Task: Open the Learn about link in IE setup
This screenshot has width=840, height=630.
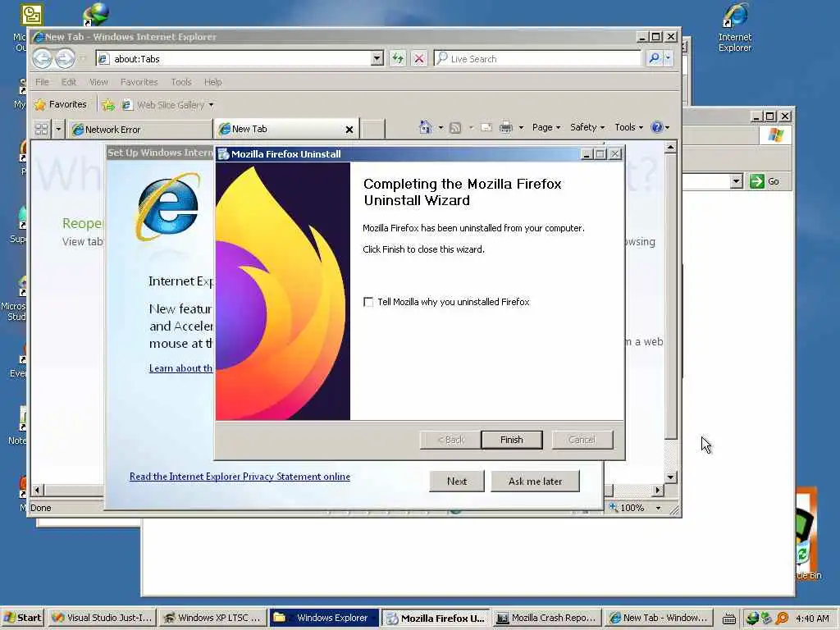Action: coord(180,368)
